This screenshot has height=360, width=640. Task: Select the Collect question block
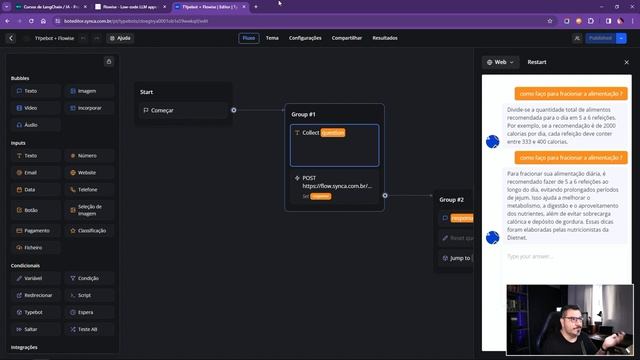click(x=334, y=145)
